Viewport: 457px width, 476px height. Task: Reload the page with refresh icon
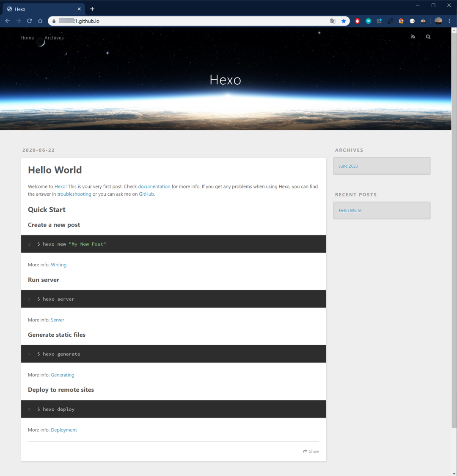coord(30,21)
